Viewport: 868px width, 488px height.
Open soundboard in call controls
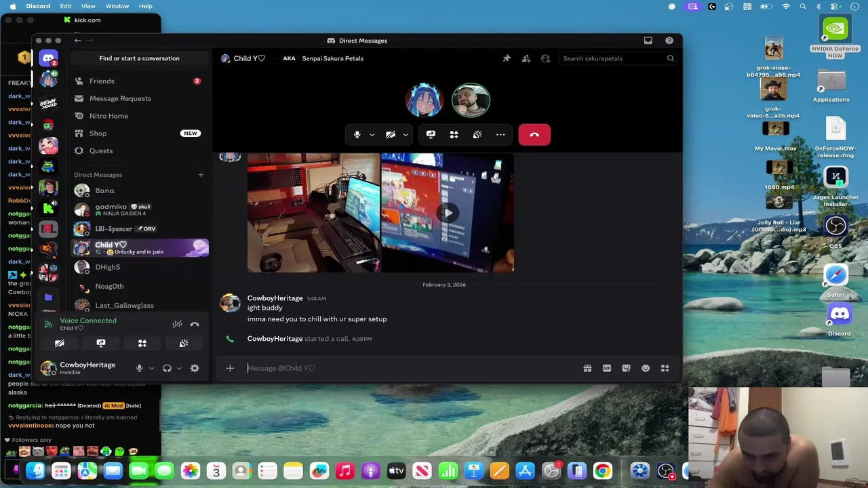click(477, 135)
